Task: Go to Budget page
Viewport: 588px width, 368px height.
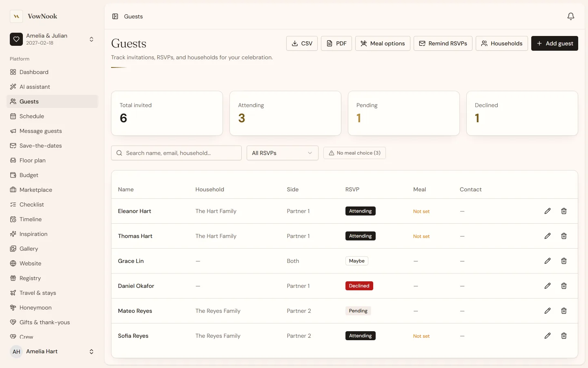Action: coord(52,175)
